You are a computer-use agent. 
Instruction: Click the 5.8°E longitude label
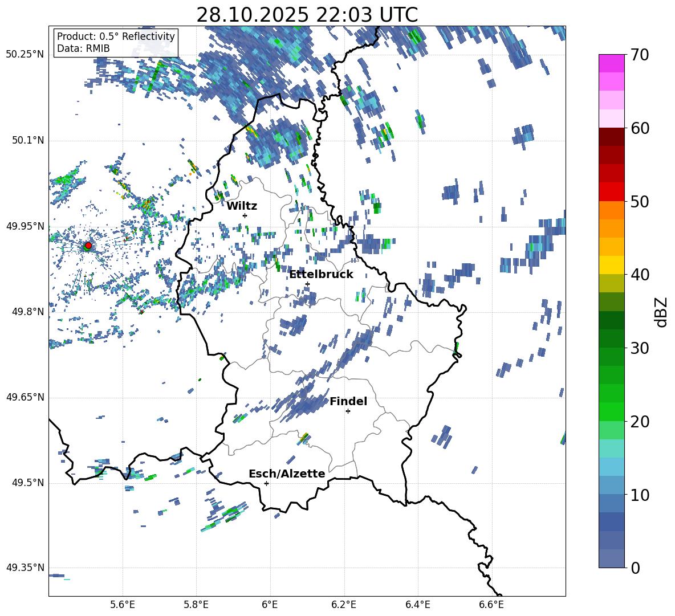tap(196, 605)
